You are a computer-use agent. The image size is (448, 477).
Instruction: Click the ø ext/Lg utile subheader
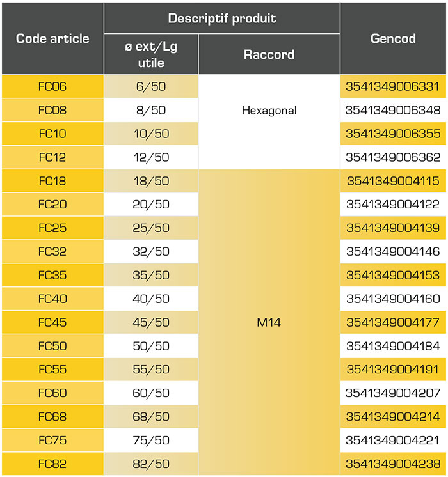151,54
